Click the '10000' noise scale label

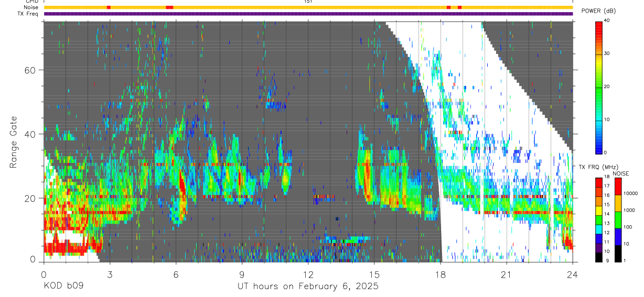tap(630, 193)
